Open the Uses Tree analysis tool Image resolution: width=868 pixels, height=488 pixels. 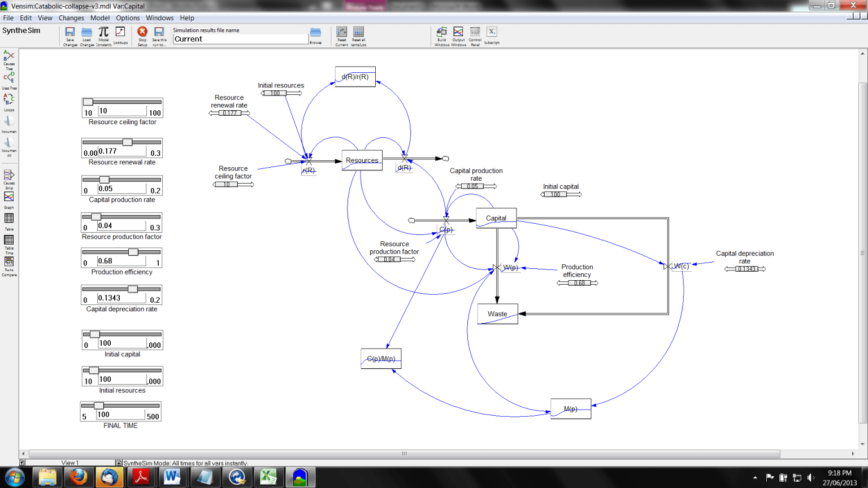[8, 76]
